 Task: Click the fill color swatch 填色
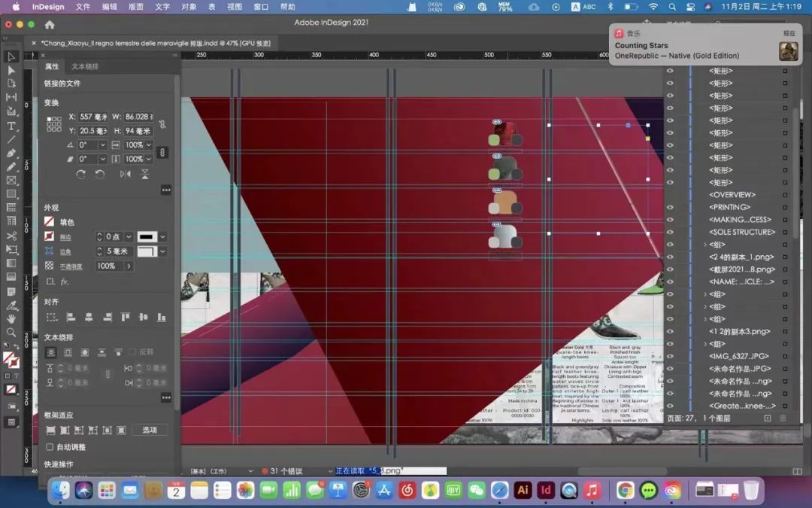click(50, 222)
